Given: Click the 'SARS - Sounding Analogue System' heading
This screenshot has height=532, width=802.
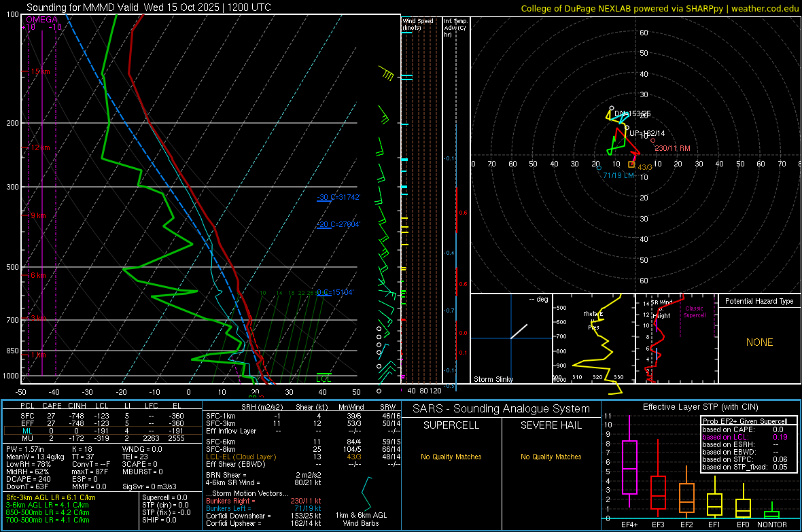Looking at the screenshot, I should coord(502,409).
